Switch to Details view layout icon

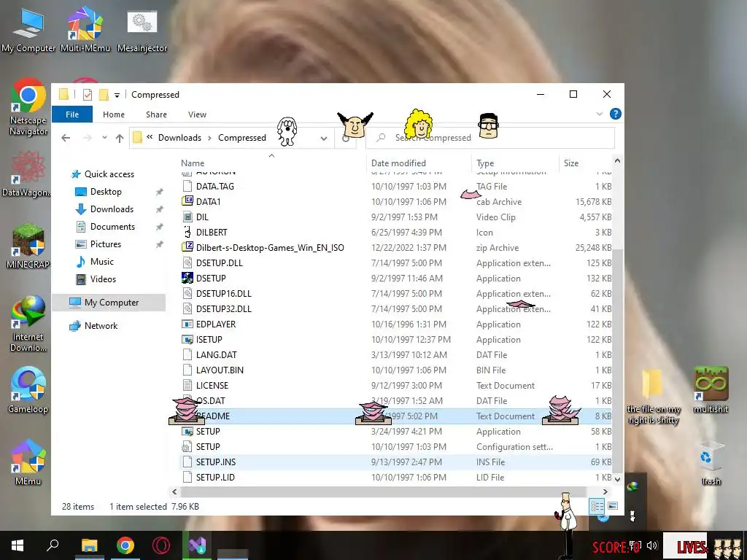coord(597,506)
